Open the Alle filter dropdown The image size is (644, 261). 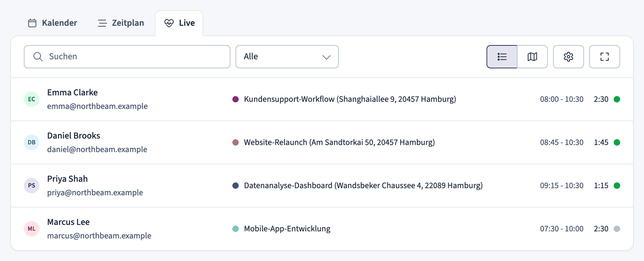(287, 57)
